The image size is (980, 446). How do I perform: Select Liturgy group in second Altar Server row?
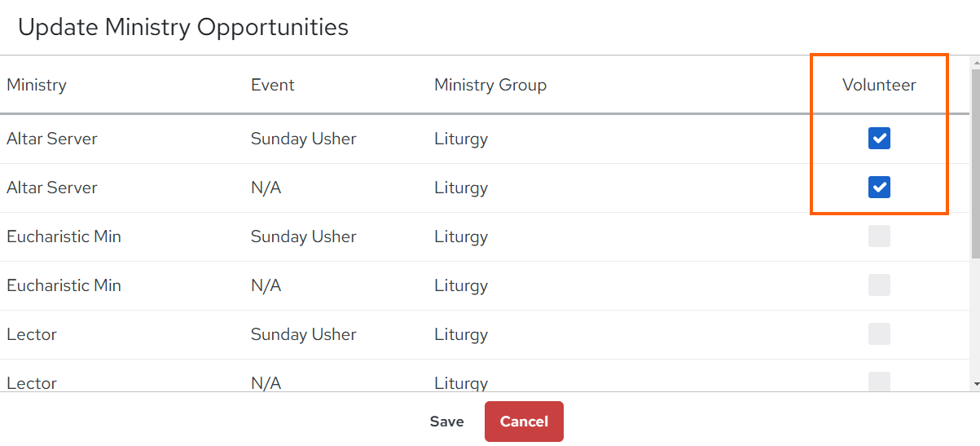pos(461,188)
